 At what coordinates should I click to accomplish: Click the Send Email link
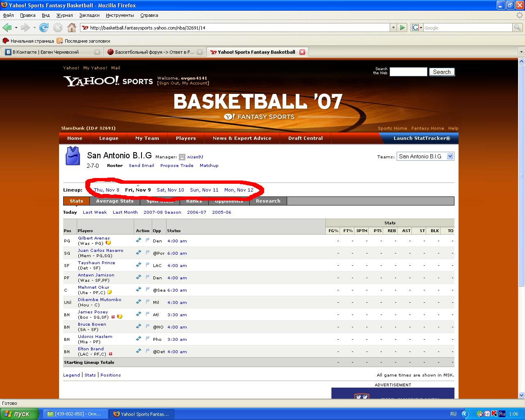(x=142, y=166)
